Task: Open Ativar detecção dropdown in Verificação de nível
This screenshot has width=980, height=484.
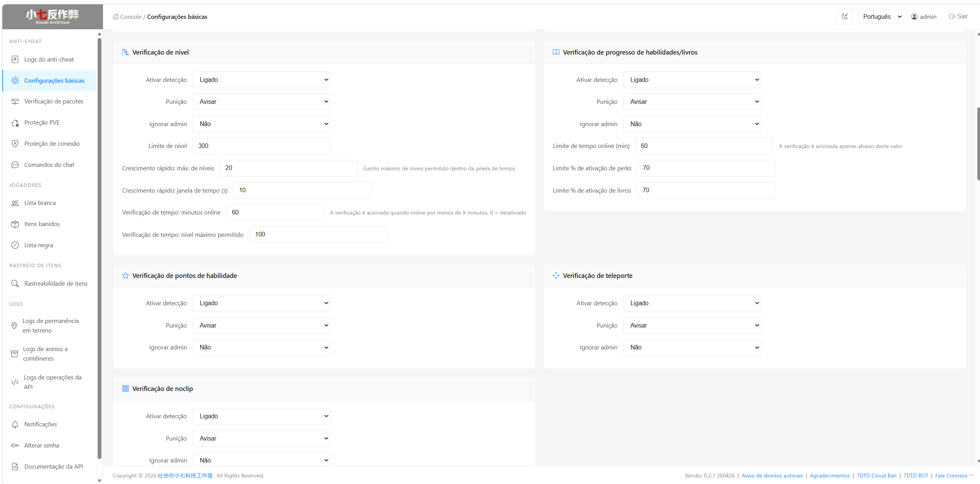Action: (261, 80)
